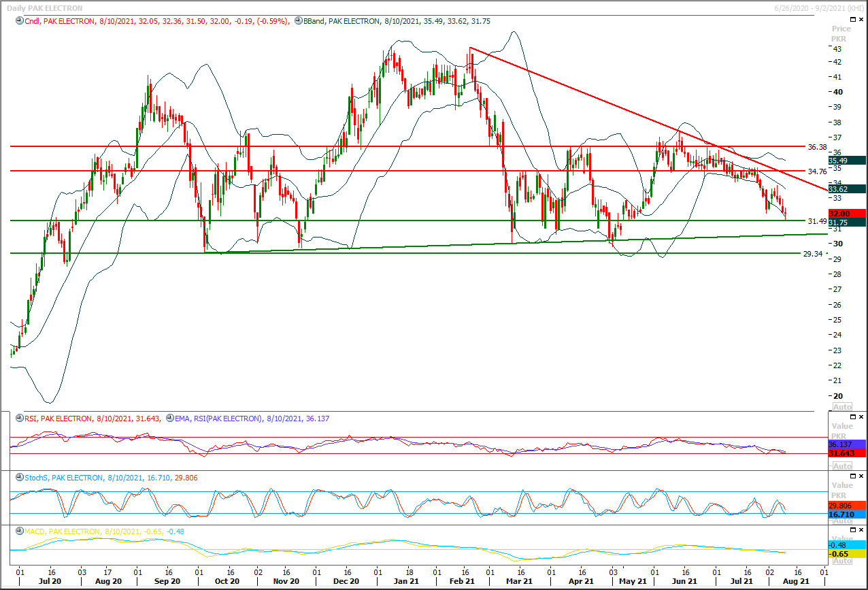Click Jul 21 on the time axis
Image resolution: width=868 pixels, height=590 pixels.
741,582
